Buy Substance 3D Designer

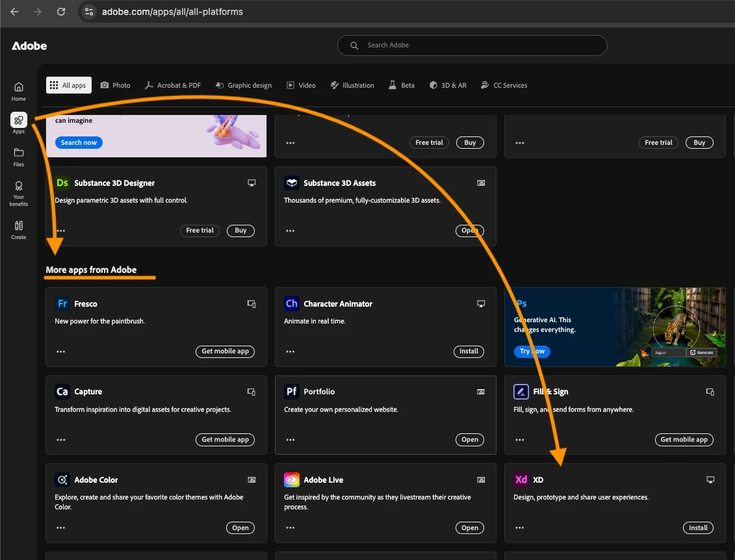point(240,231)
